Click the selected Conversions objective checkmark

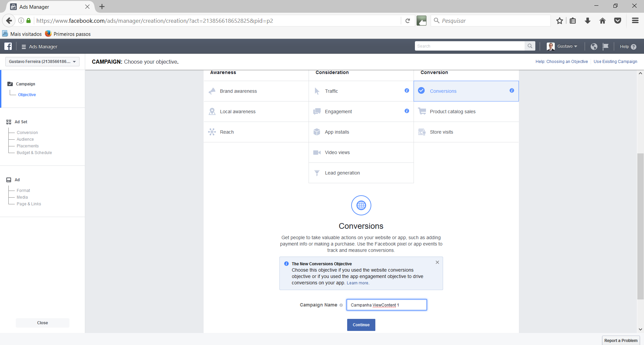421,91
